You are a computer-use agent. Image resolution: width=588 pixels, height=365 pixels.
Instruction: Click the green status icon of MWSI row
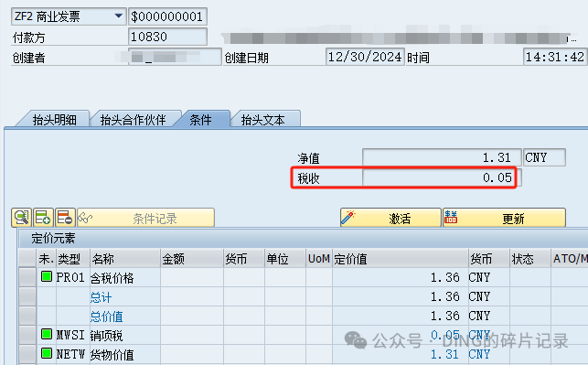(47, 334)
